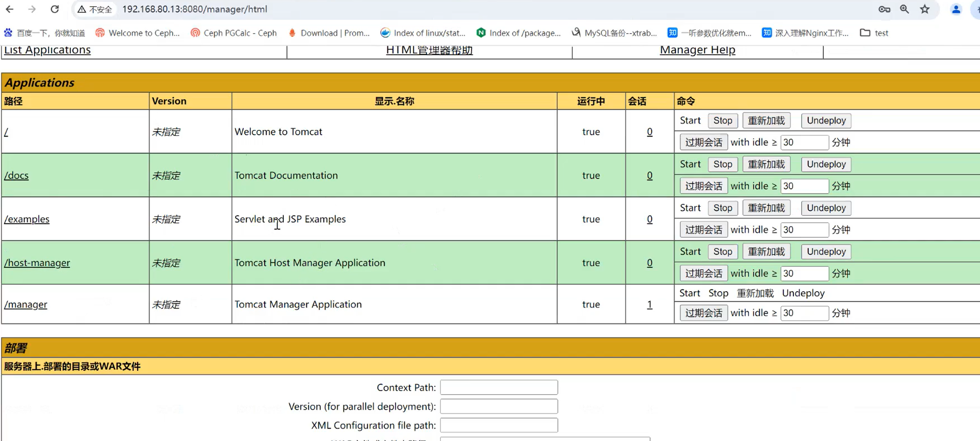980x441 pixels.
Task: Undeploy the /examples application
Action: tap(826, 208)
